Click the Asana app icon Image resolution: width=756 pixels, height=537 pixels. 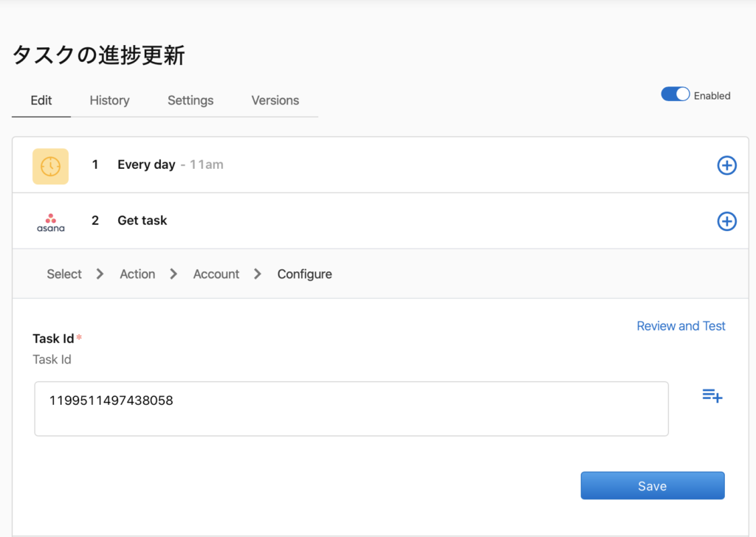tap(50, 221)
